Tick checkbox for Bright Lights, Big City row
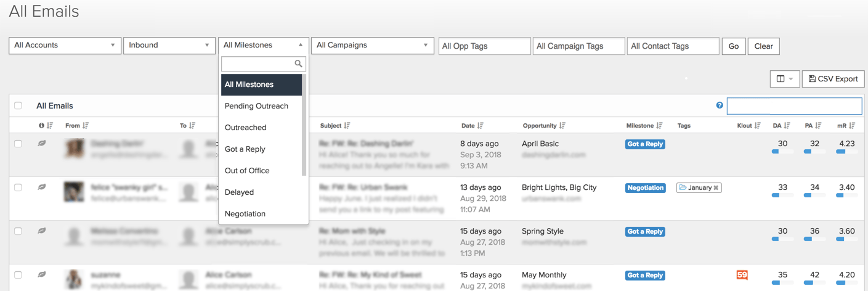The width and height of the screenshot is (868, 291). [18, 187]
